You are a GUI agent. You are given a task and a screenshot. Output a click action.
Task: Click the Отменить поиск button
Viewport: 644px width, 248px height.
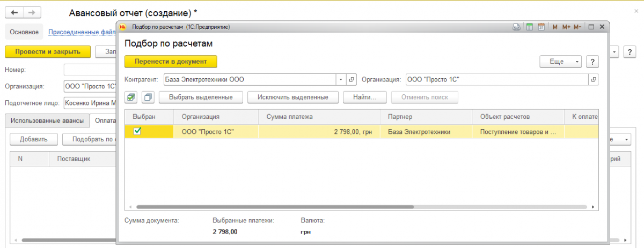tap(425, 97)
